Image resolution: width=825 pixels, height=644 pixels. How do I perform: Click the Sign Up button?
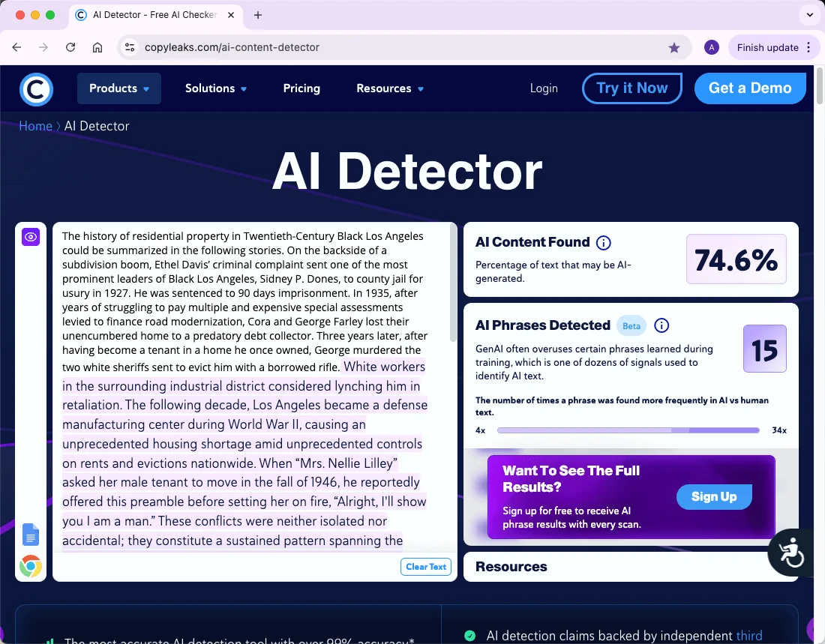coord(714,496)
